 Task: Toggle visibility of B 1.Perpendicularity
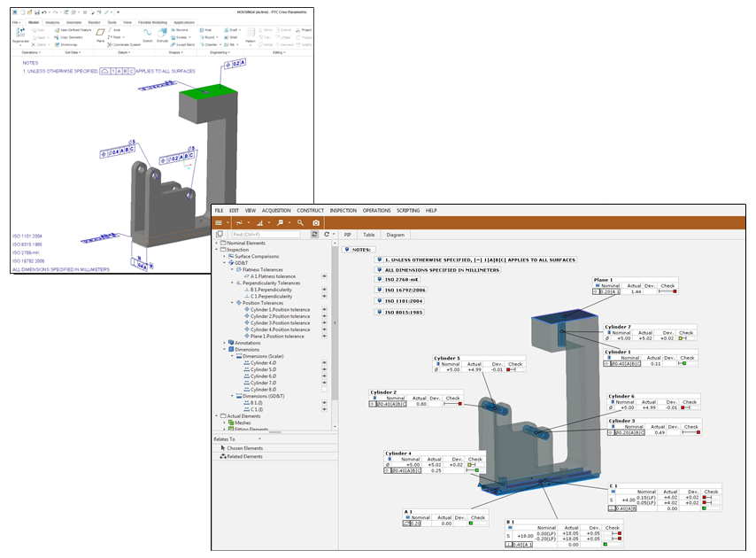324,290
